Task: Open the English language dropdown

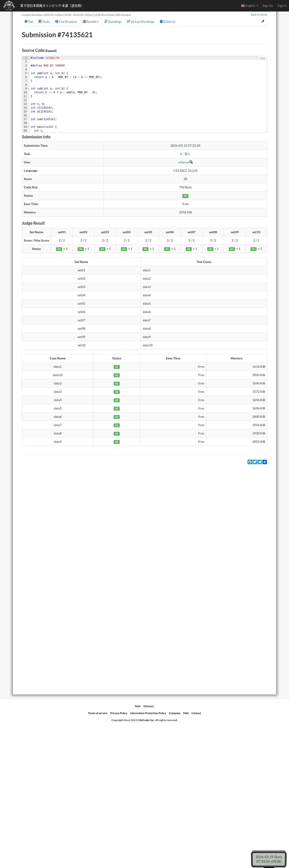Action: click(x=250, y=6)
